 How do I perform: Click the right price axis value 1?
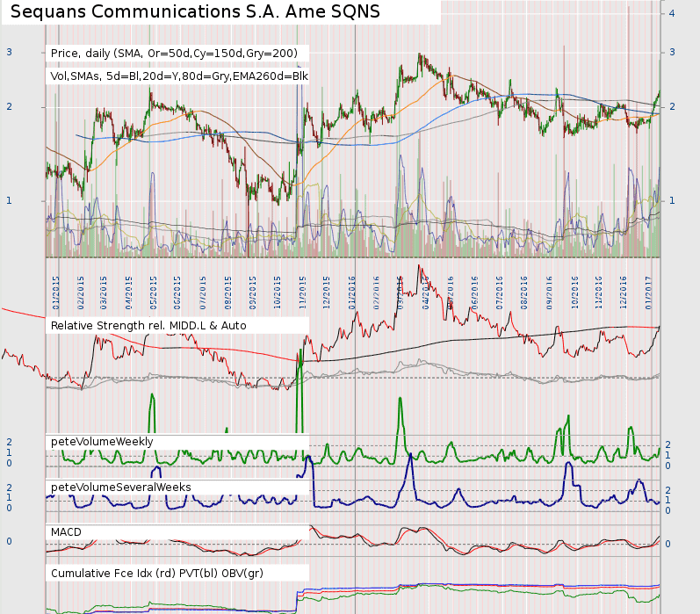[672, 201]
